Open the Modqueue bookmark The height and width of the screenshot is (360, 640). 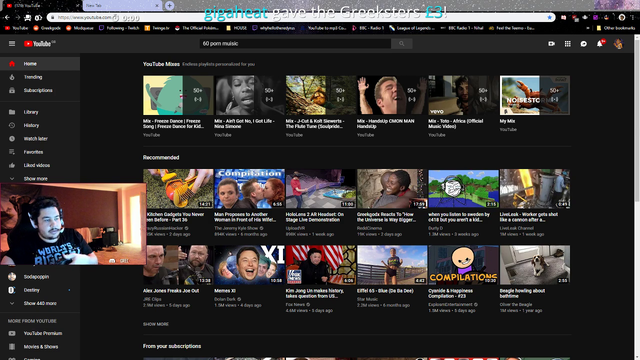(x=80, y=28)
